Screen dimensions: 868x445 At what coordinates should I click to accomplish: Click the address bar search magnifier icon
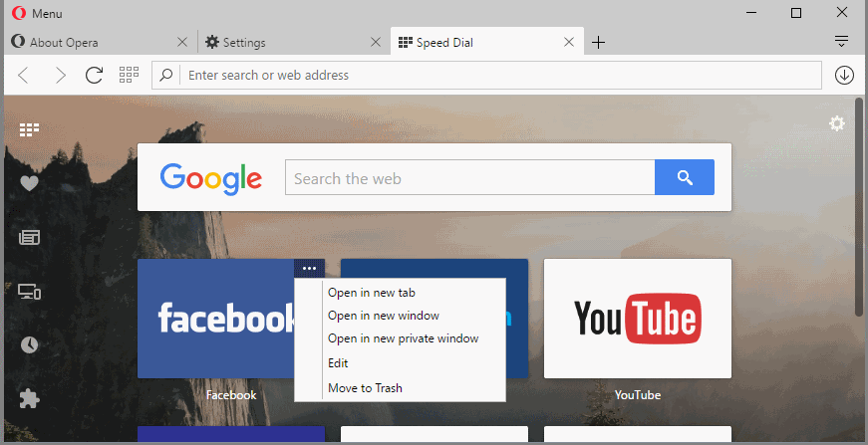166,75
